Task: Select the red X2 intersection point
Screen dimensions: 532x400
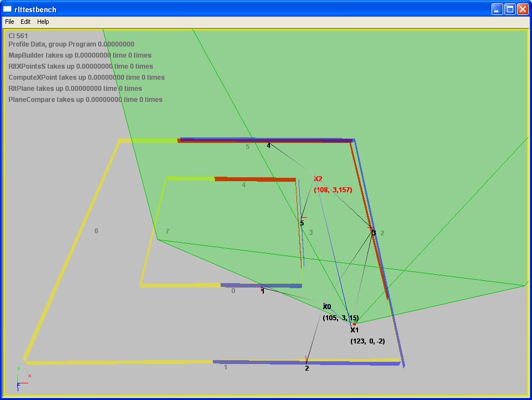Action: [x=318, y=178]
